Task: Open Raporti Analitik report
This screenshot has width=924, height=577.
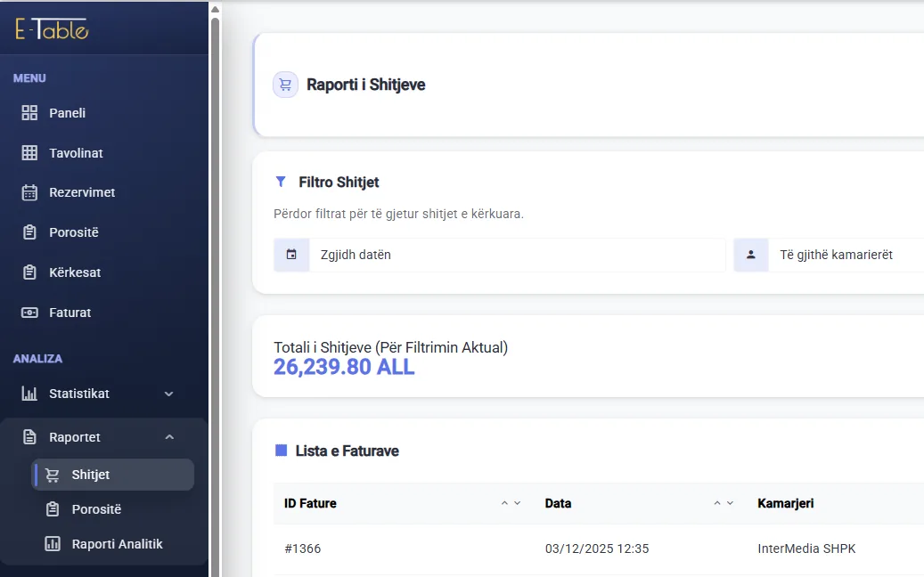Action: (x=117, y=543)
